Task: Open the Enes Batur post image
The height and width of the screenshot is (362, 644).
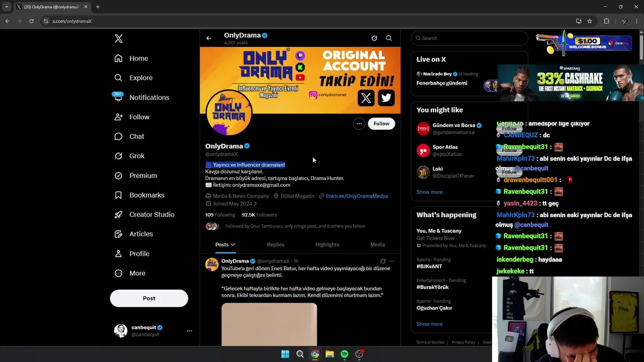Action: [269, 324]
